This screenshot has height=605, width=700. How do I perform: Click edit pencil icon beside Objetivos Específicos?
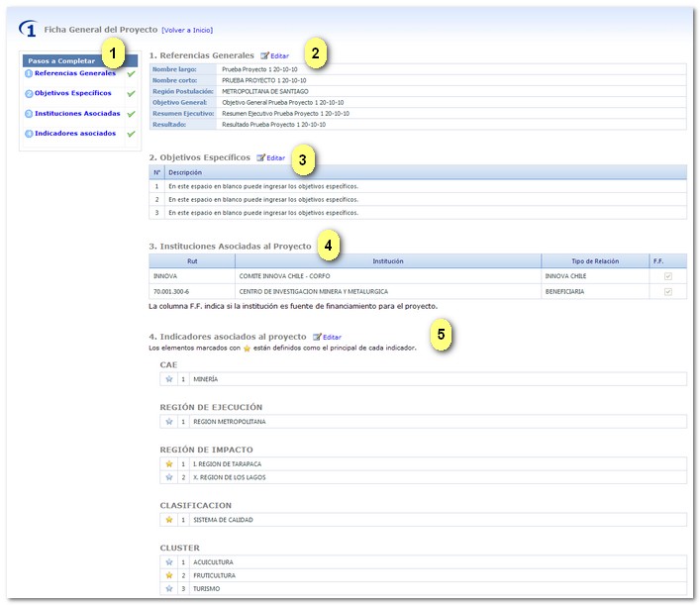[x=260, y=157]
